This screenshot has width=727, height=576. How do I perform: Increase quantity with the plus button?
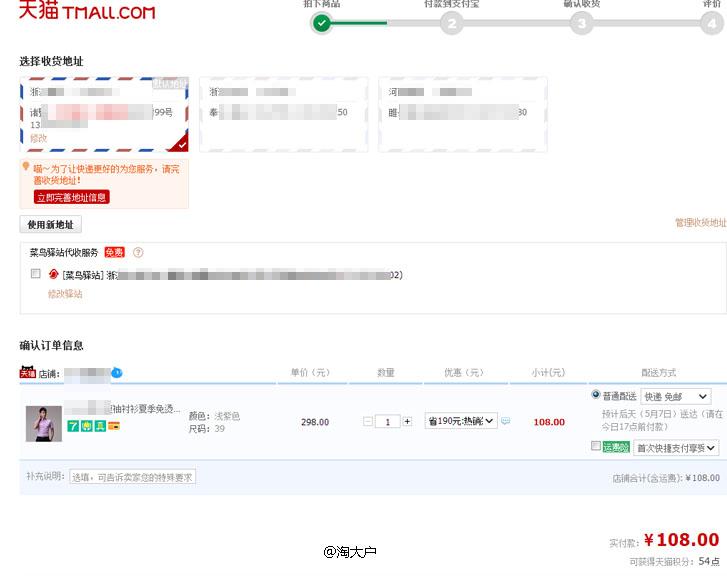click(x=407, y=421)
